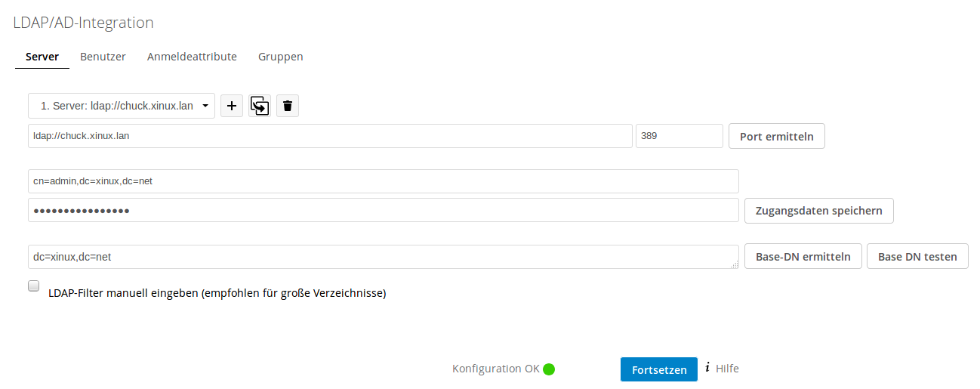Click Base-DN ermitteln button
Image resolution: width=980 pixels, height=389 pixels.
point(803,256)
